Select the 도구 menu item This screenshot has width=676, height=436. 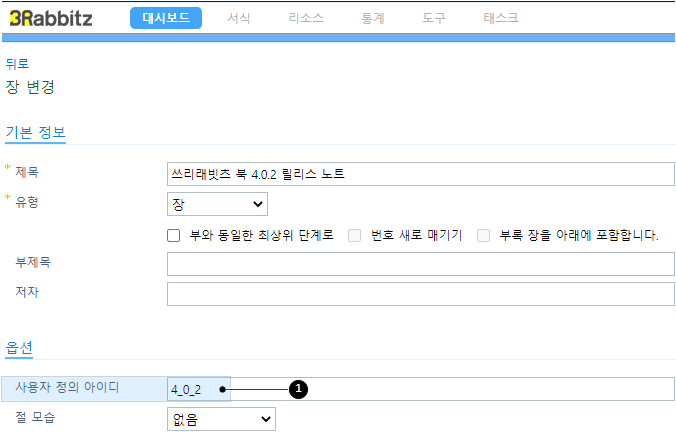coord(434,18)
